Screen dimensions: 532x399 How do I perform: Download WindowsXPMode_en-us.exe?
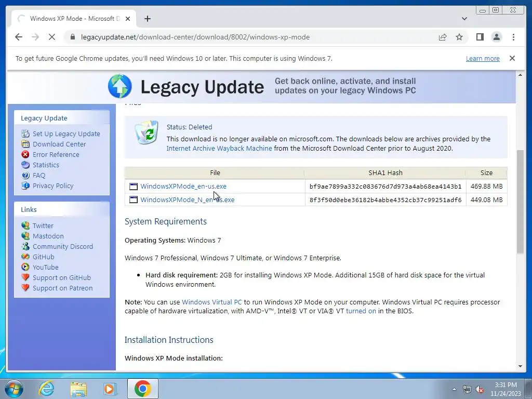tap(183, 187)
